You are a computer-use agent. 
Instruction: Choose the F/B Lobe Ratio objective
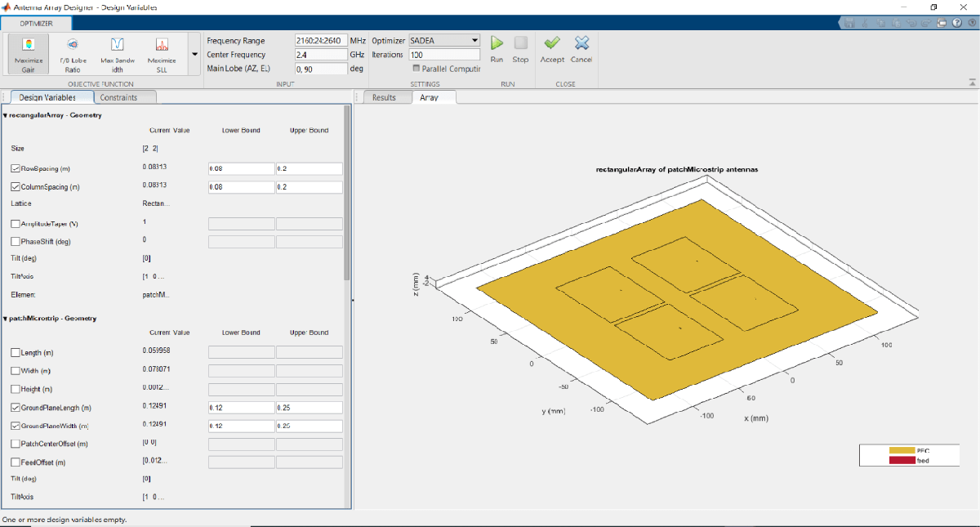click(72, 53)
